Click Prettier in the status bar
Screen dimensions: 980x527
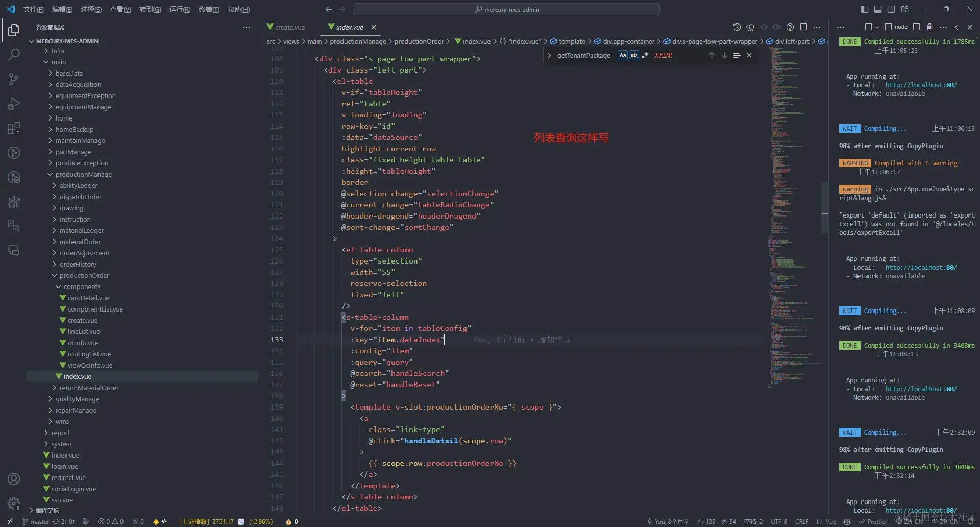point(873,521)
